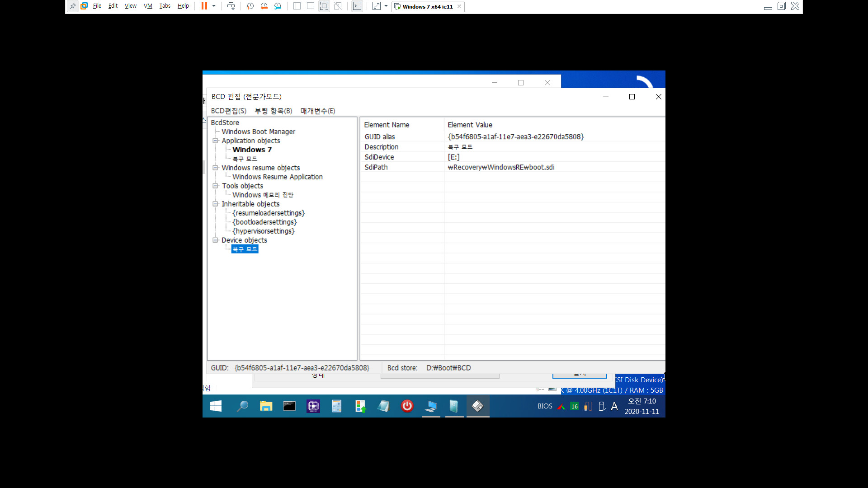
Task: Maximize the BCD 편집 window
Action: point(632,97)
